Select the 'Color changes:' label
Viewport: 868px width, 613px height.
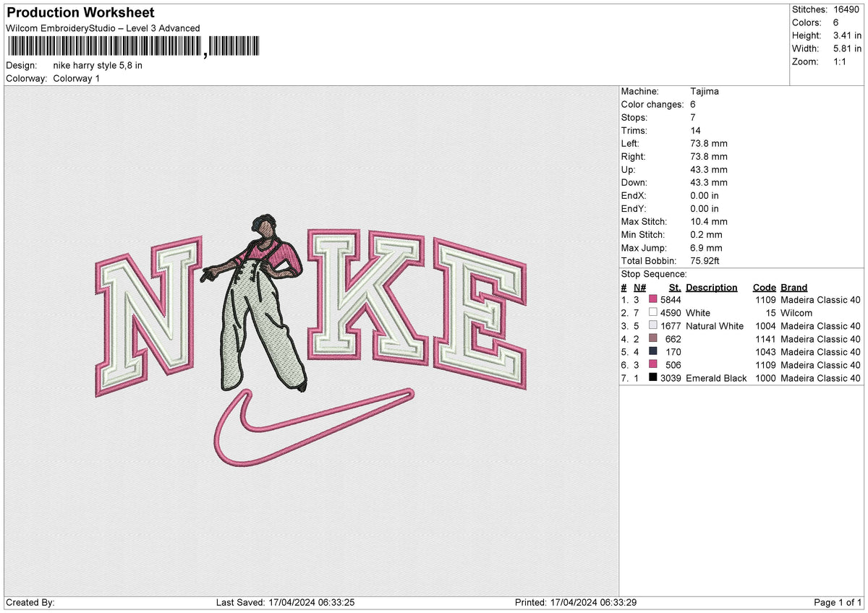pos(652,105)
